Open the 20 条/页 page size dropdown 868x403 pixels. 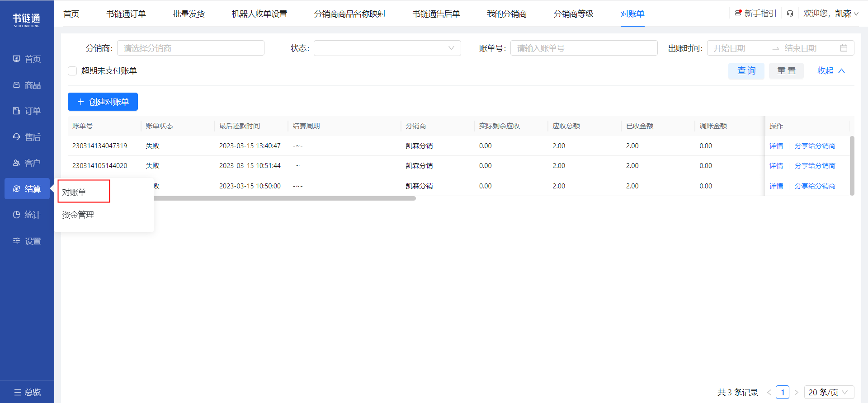(x=829, y=392)
